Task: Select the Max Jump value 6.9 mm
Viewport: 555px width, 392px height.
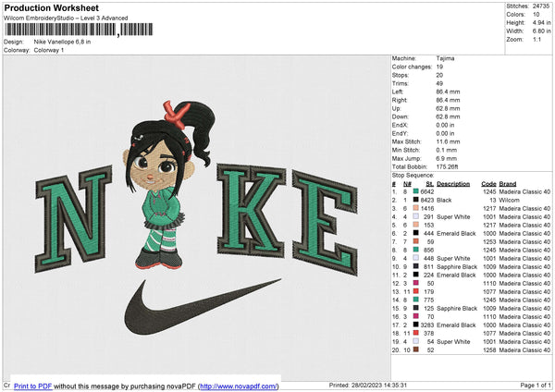Action: (447, 158)
